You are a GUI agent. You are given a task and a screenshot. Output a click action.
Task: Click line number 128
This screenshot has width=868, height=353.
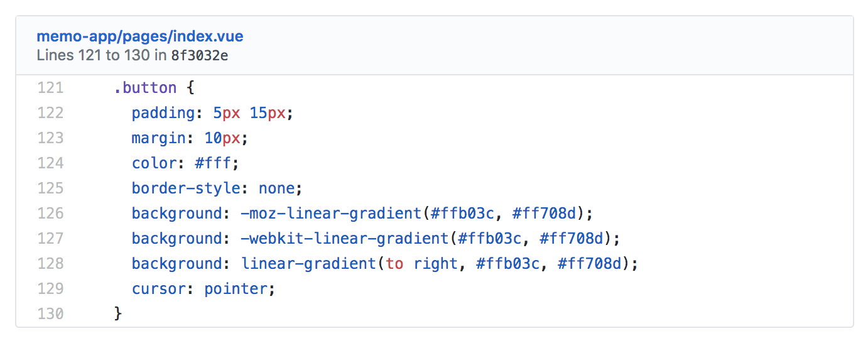pos(50,264)
